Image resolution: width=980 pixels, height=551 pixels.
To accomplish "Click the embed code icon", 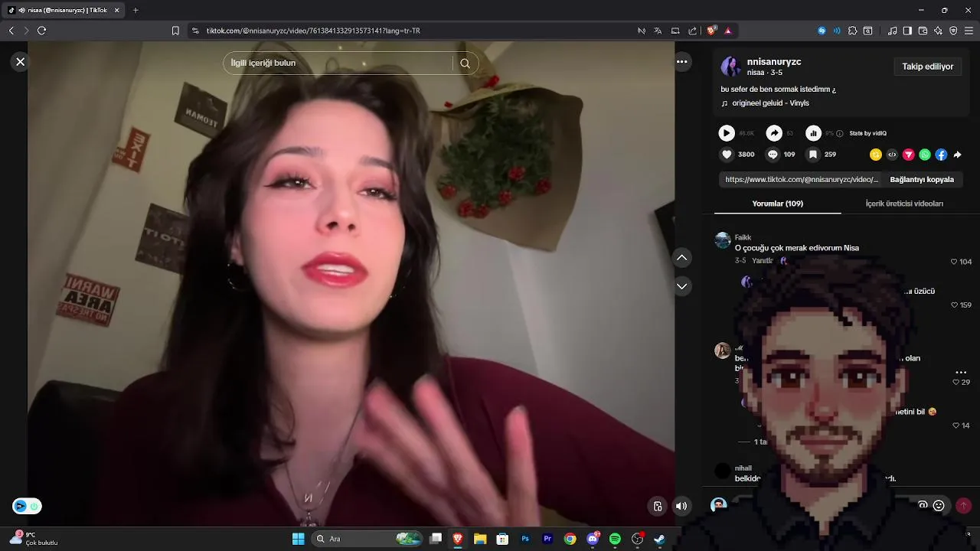I will [892, 155].
